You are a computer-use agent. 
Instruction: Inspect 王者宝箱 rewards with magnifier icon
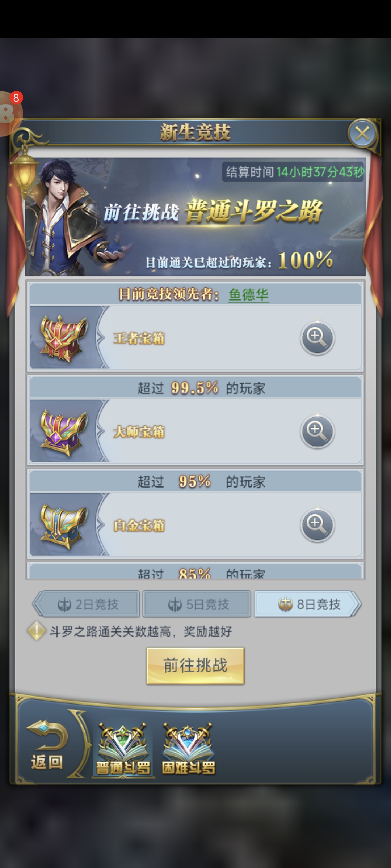tap(317, 338)
